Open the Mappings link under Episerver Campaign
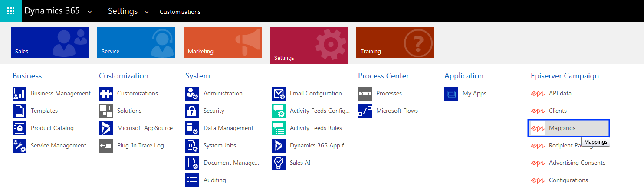644x196 pixels. pyautogui.click(x=562, y=128)
